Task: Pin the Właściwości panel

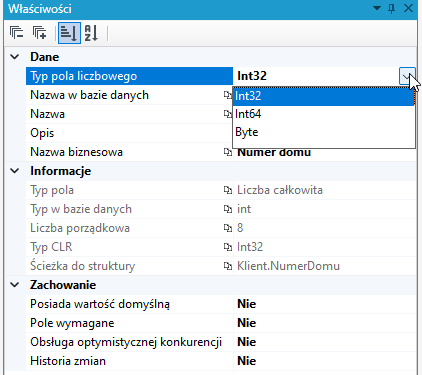Action: pos(392,8)
